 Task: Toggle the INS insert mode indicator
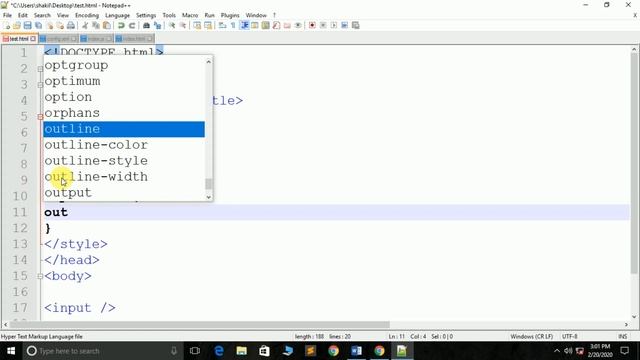[x=623, y=336]
